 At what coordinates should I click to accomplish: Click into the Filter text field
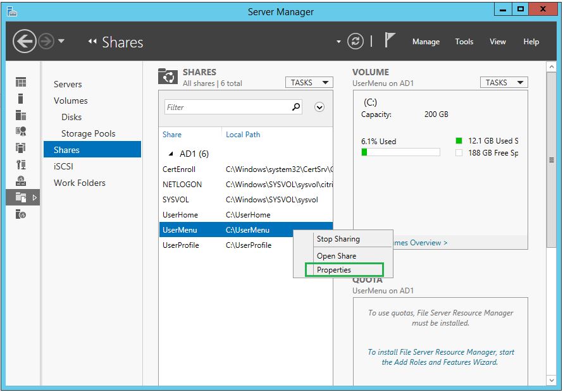[x=226, y=107]
